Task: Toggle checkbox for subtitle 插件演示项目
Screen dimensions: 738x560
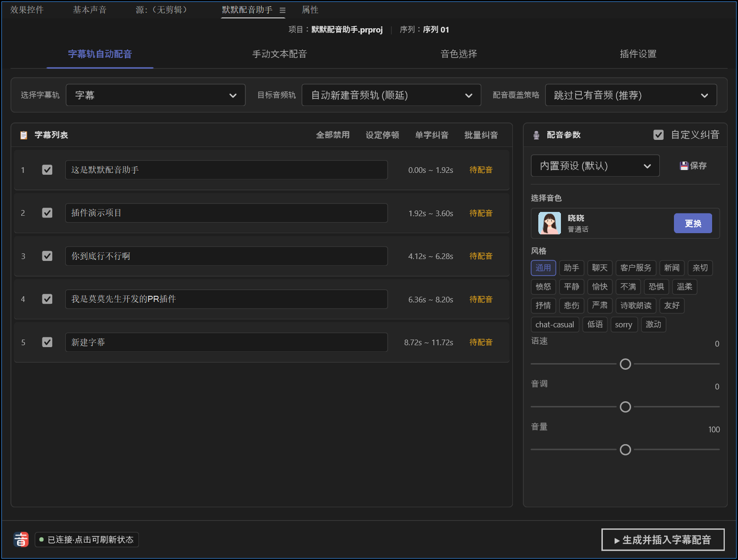Action: coord(47,213)
